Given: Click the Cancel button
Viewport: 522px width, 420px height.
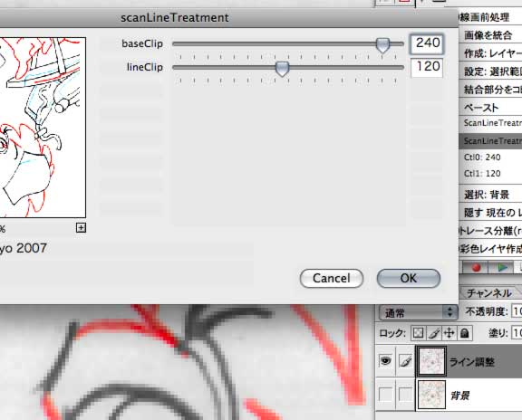Looking at the screenshot, I should pos(332,278).
